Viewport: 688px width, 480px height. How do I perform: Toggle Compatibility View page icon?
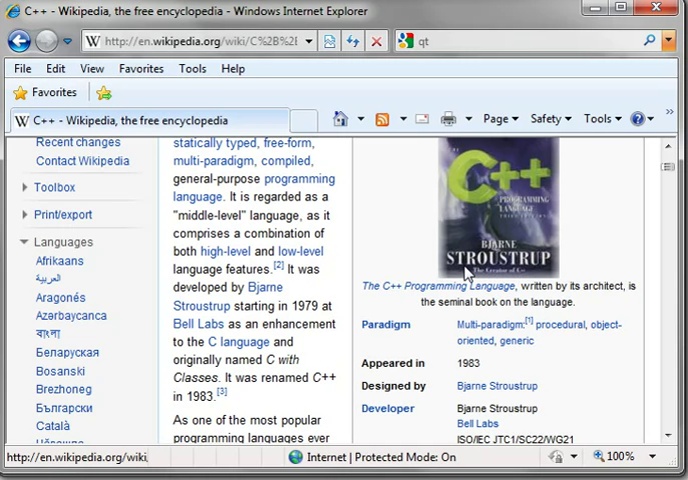[x=330, y=41]
